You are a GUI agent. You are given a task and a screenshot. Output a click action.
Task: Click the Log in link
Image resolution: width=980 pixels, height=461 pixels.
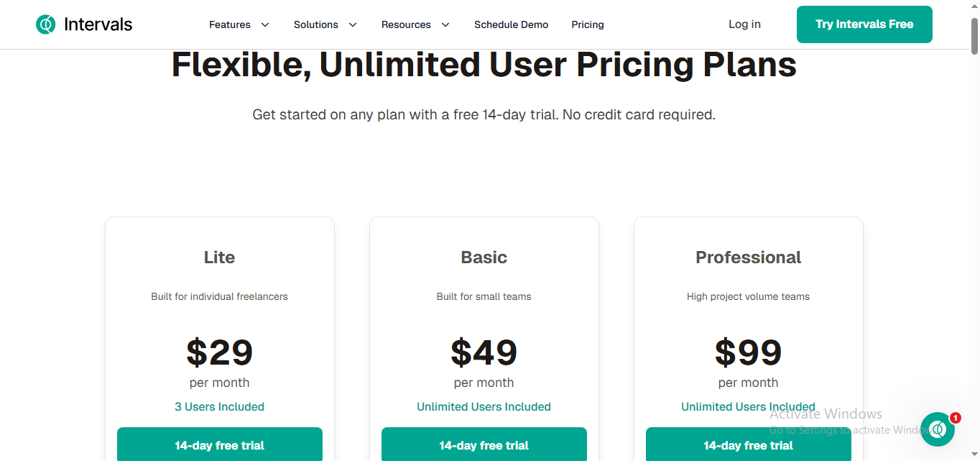[744, 24]
